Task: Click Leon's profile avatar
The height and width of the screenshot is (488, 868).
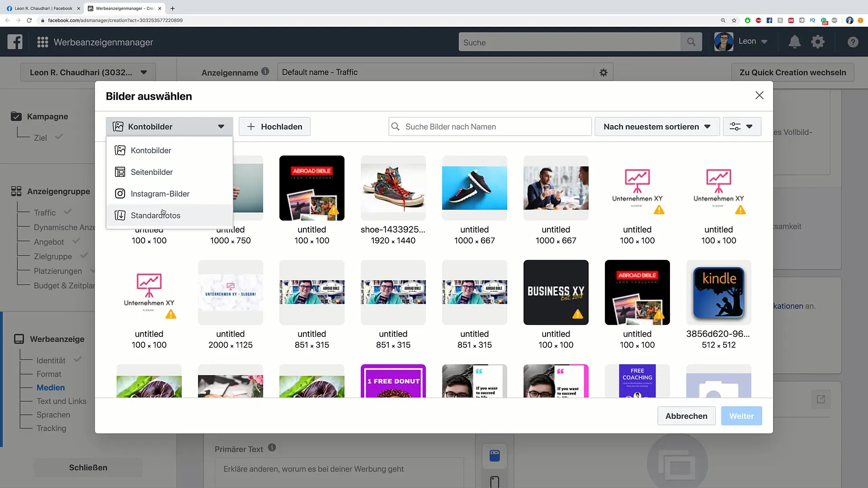Action: [x=724, y=42]
